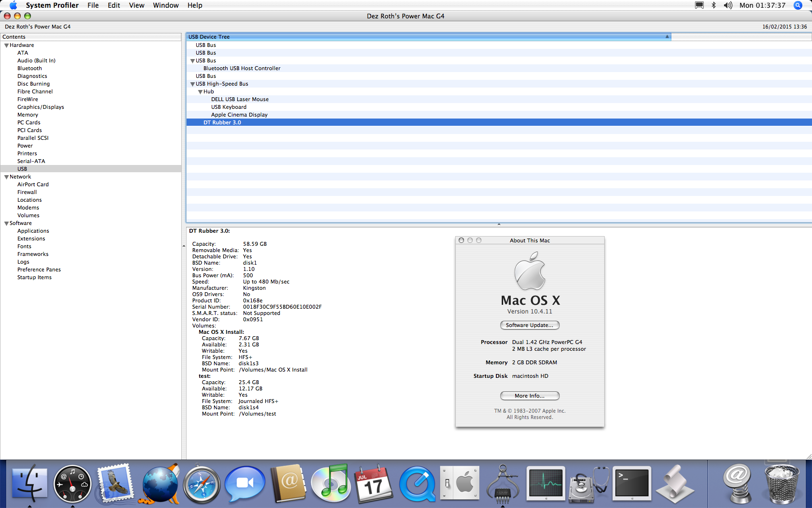Open Spotlight search in the menu bar
812x508 pixels.
tap(798, 5)
